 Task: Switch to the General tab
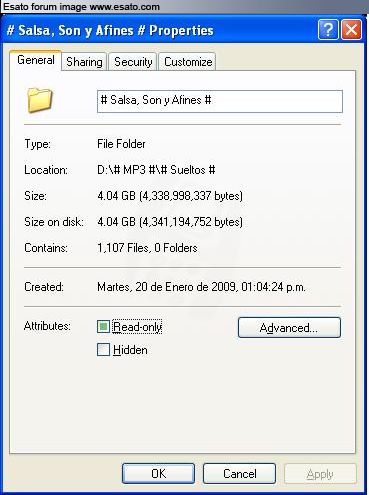click(36, 60)
